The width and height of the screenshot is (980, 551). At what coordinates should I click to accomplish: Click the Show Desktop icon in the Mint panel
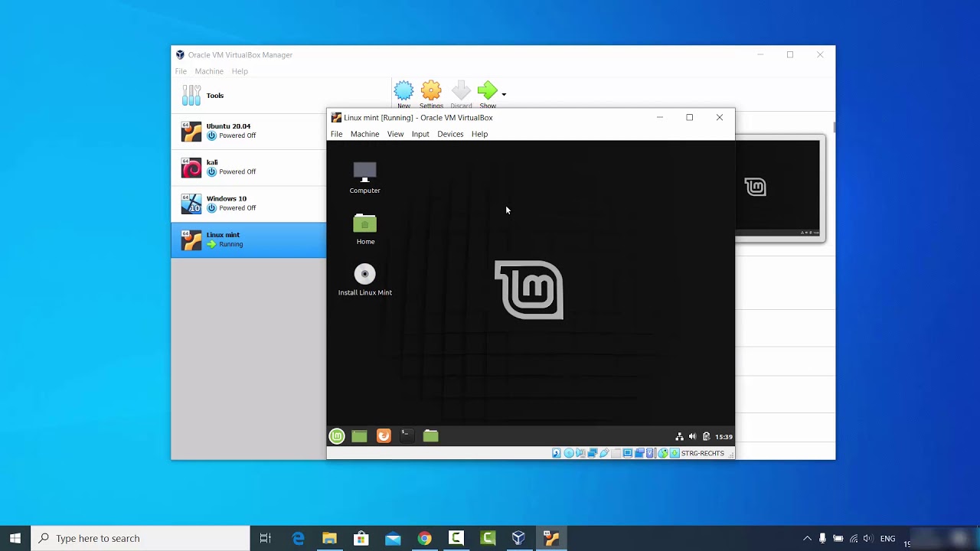359,436
